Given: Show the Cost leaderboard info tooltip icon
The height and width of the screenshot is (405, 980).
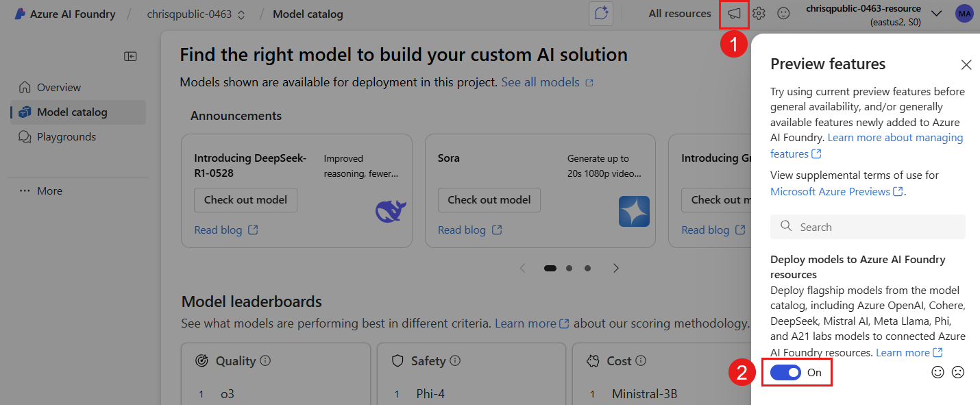Looking at the screenshot, I should point(641,360).
